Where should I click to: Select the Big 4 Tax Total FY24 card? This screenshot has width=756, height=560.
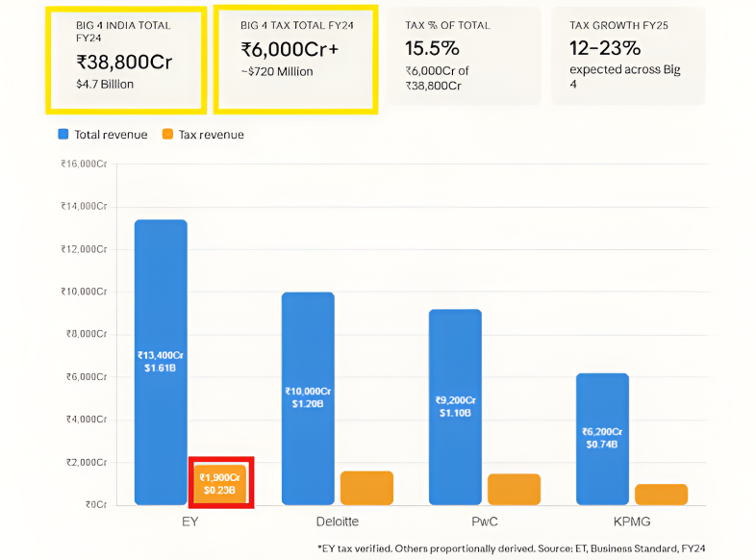coord(295,58)
